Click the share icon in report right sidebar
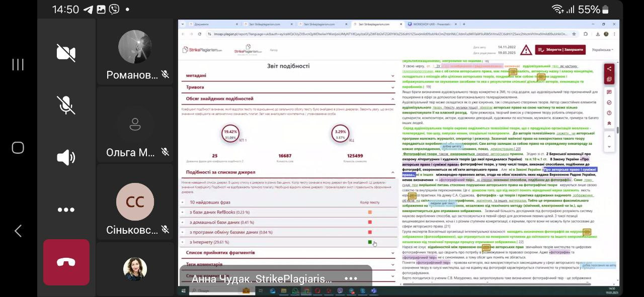This screenshot has width=644, height=297. pyautogui.click(x=609, y=69)
